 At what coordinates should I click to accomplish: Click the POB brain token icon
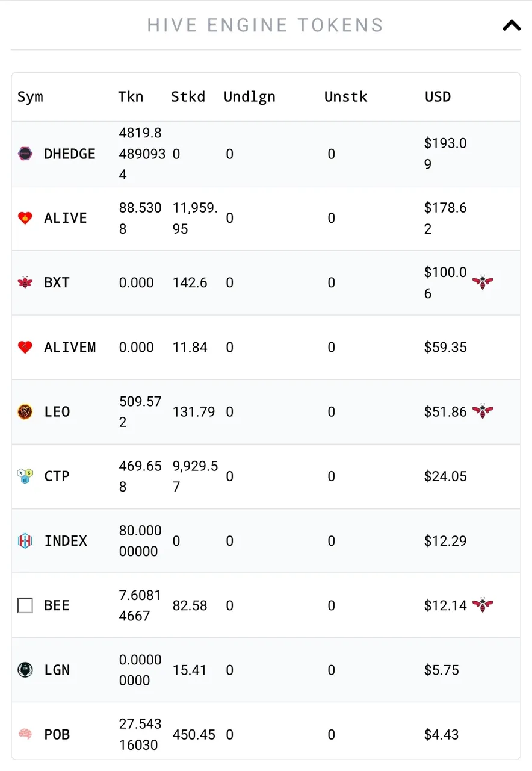25,734
